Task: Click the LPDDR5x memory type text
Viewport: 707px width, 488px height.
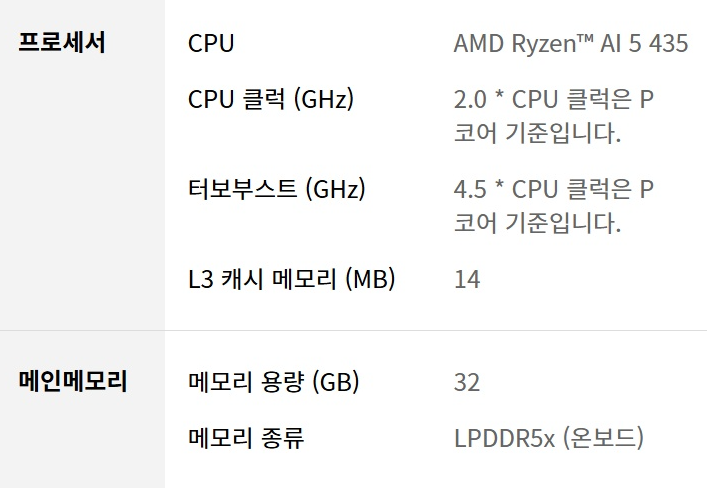Action: tap(504, 437)
